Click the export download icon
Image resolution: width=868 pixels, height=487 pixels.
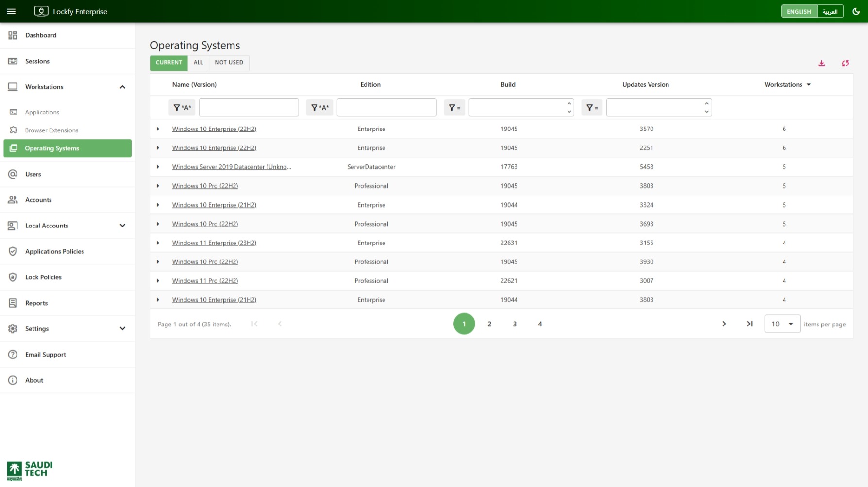(x=822, y=63)
